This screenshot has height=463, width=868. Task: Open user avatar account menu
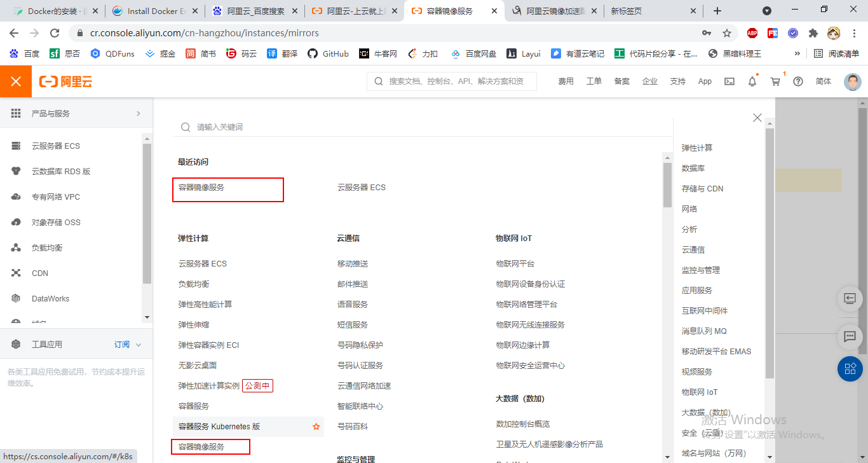(x=853, y=81)
